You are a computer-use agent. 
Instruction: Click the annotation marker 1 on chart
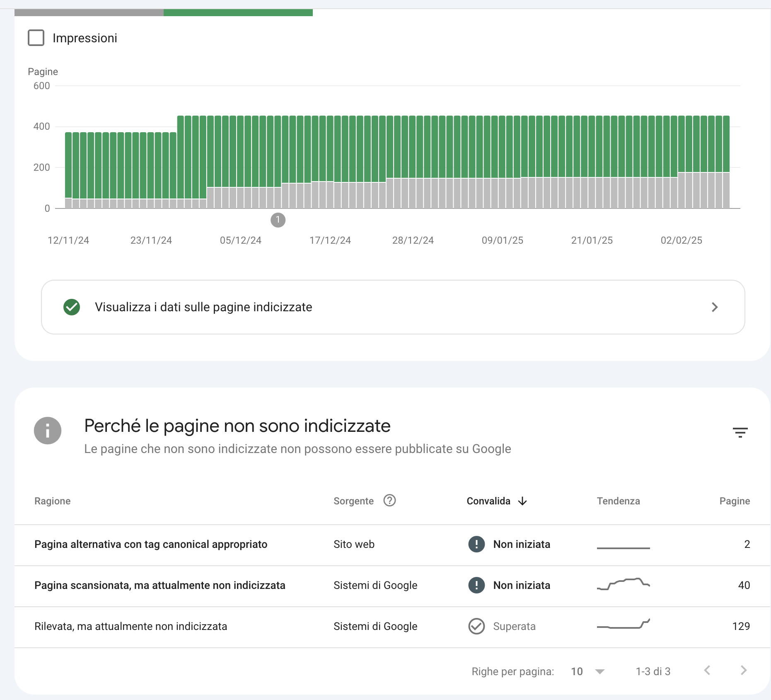[x=278, y=220]
